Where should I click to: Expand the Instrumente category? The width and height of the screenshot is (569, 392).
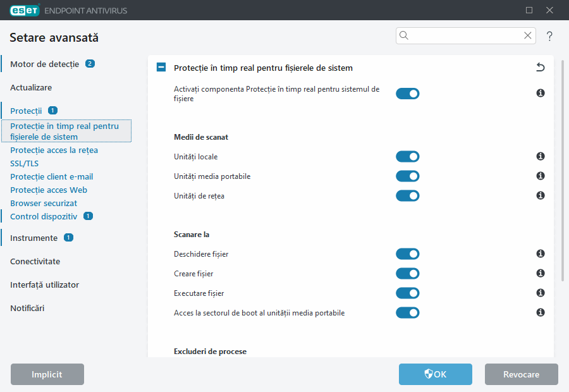point(34,238)
